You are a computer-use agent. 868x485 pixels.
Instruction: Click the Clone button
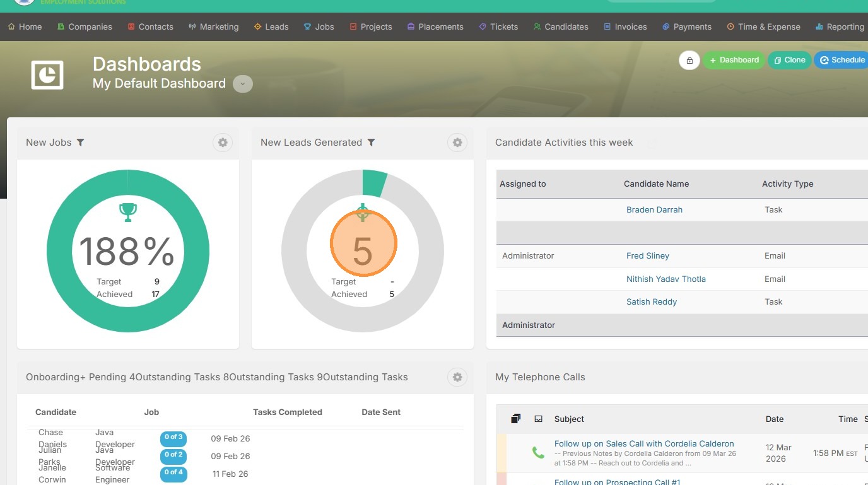tap(790, 60)
